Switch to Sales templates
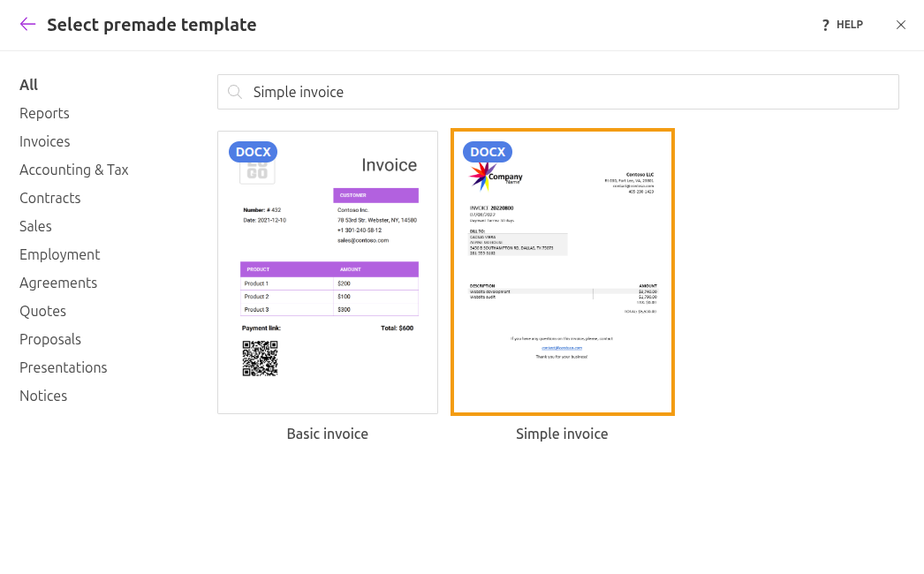 point(35,226)
